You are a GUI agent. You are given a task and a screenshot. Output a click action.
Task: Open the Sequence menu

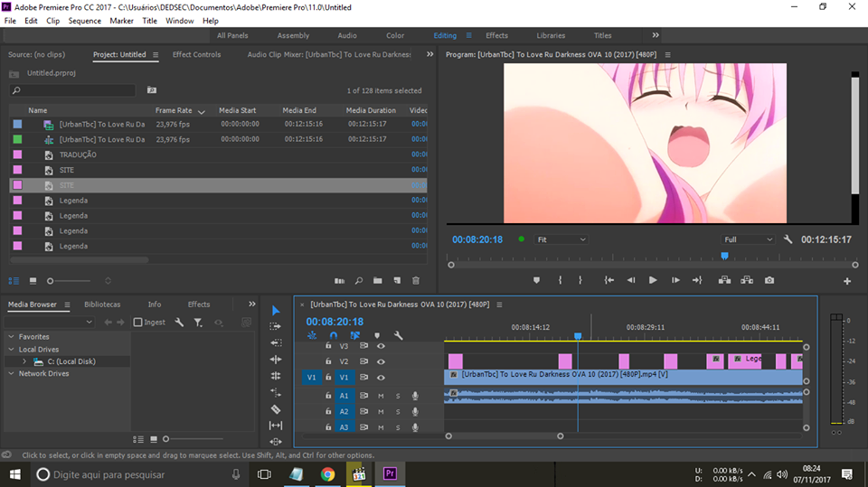click(x=85, y=21)
